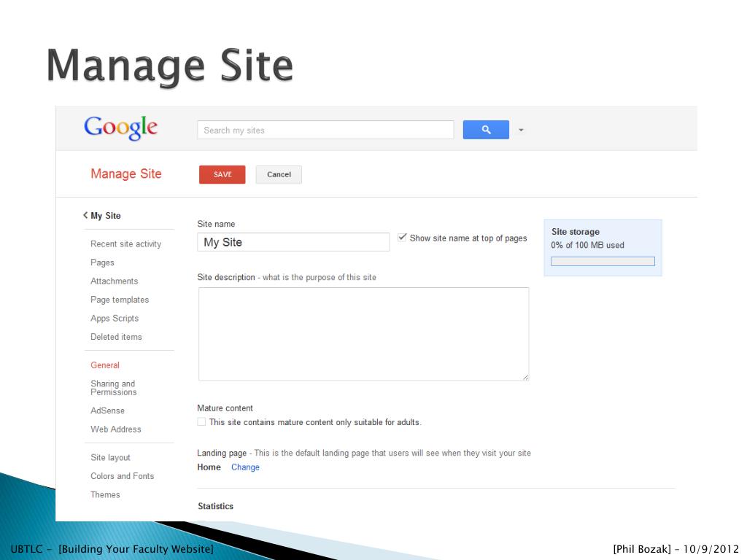Open Apps Scripts
This screenshot has width=747, height=560.
click(x=115, y=318)
